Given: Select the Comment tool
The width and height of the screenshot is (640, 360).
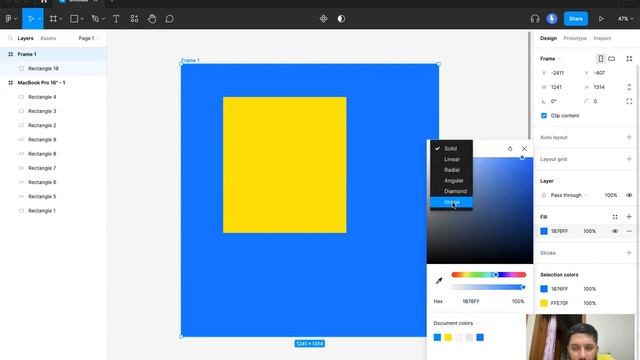Looking at the screenshot, I should (x=169, y=19).
